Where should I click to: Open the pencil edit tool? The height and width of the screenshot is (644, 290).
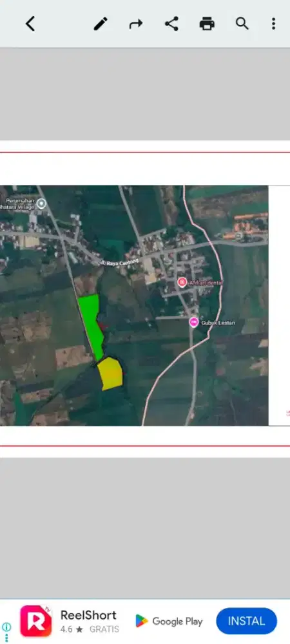point(101,24)
